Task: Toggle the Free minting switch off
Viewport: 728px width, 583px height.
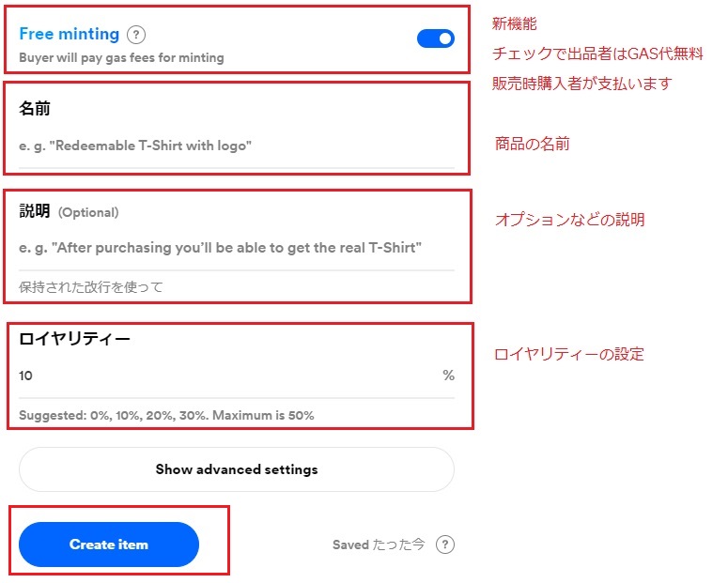Action: pos(436,38)
